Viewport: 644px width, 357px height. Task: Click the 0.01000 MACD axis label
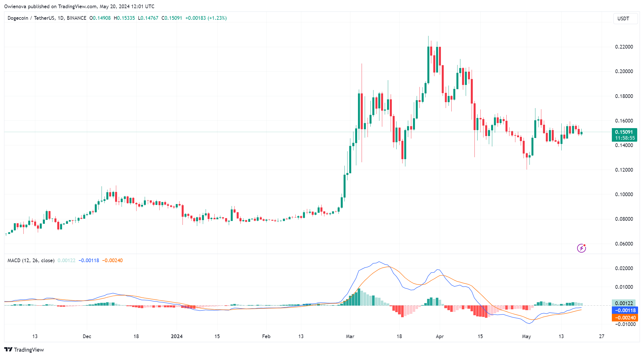[624, 287]
